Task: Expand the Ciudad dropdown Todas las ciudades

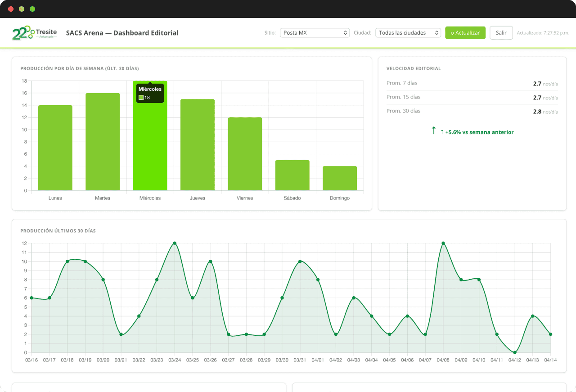Action: pos(408,33)
